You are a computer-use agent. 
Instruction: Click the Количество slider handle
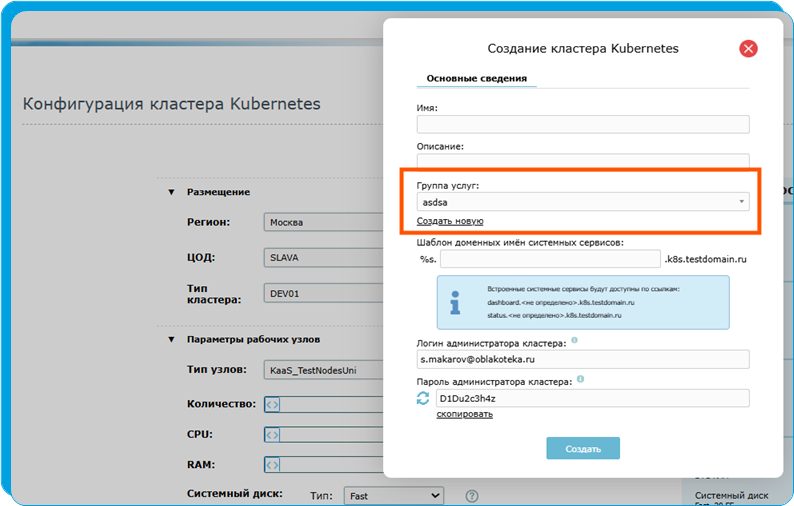tap(272, 405)
